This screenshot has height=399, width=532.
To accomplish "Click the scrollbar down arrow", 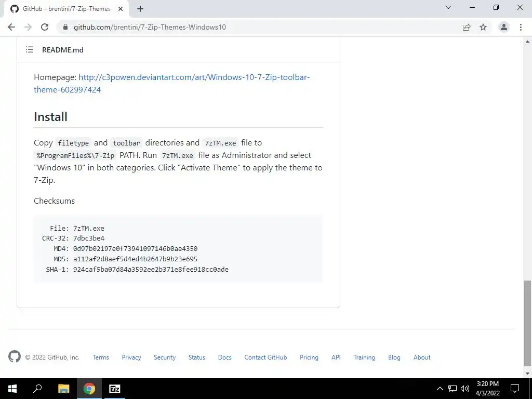I will click(527, 374).
